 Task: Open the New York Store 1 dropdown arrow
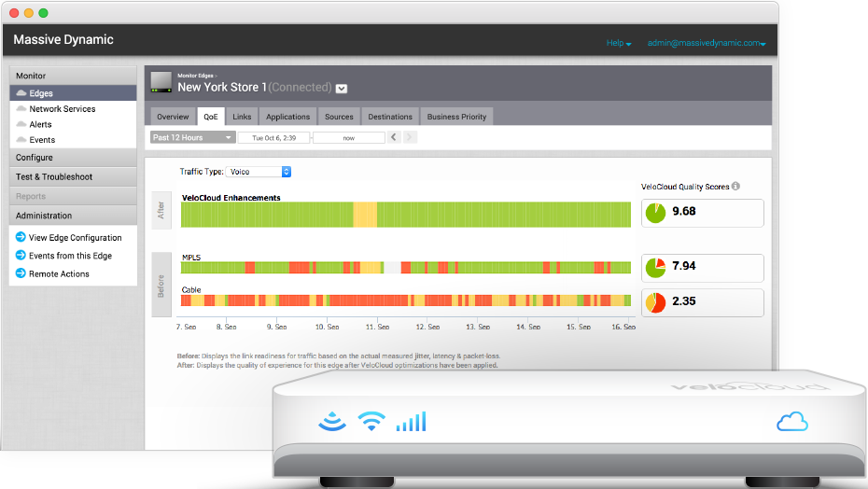(342, 89)
